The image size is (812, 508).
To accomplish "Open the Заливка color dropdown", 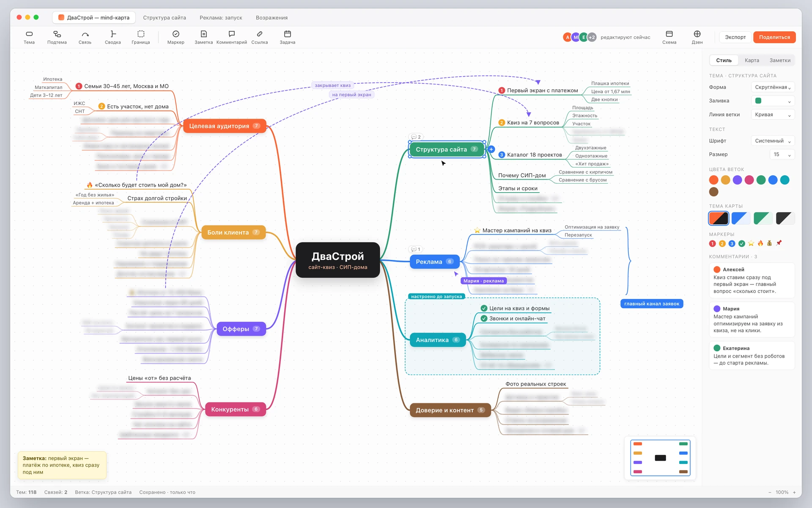I will click(x=773, y=101).
